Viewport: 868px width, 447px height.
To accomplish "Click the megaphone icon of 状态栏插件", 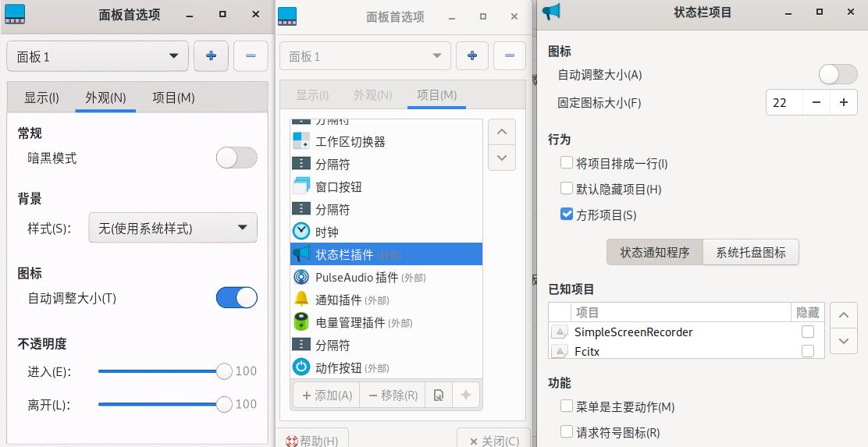I will (301, 254).
